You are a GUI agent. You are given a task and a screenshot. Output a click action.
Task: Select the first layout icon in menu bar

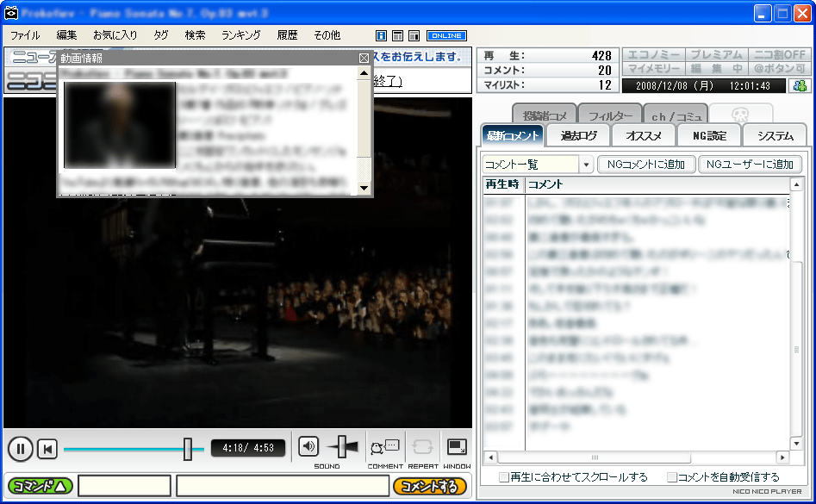click(381, 35)
